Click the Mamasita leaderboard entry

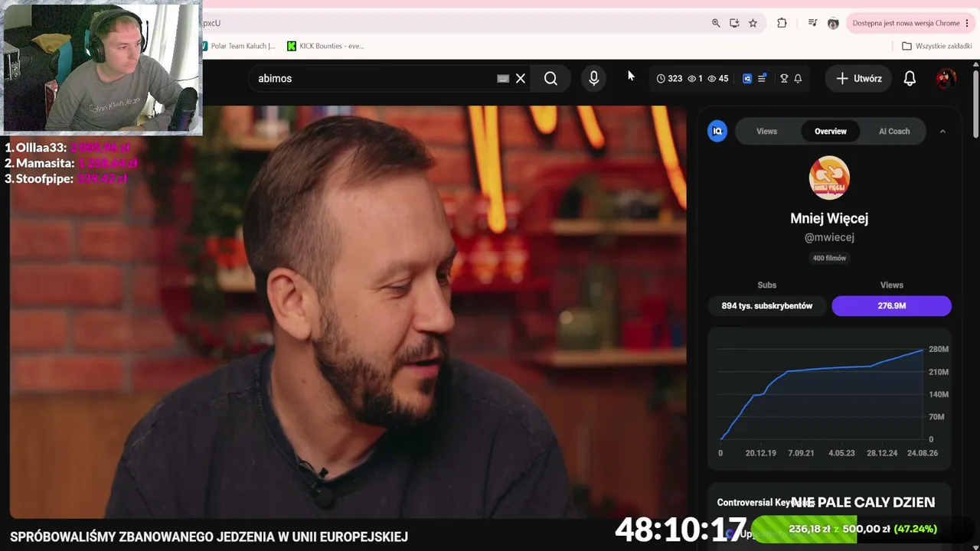pyautogui.click(x=71, y=163)
